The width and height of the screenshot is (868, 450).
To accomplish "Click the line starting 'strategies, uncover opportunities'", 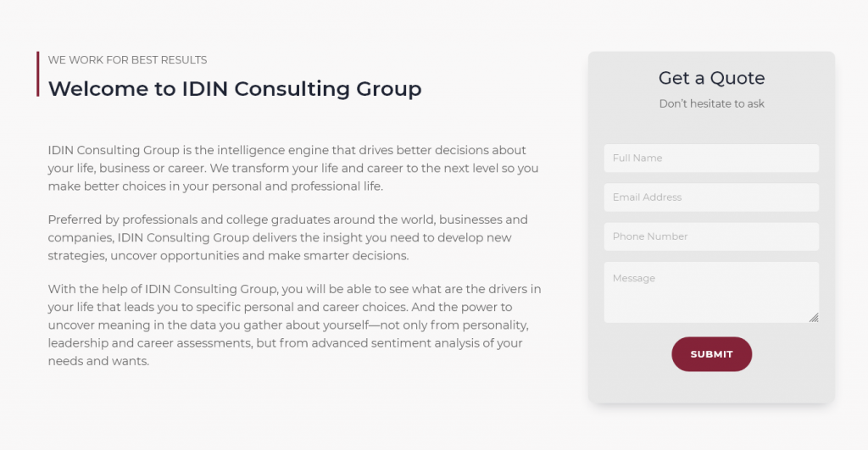I will pyautogui.click(x=228, y=256).
